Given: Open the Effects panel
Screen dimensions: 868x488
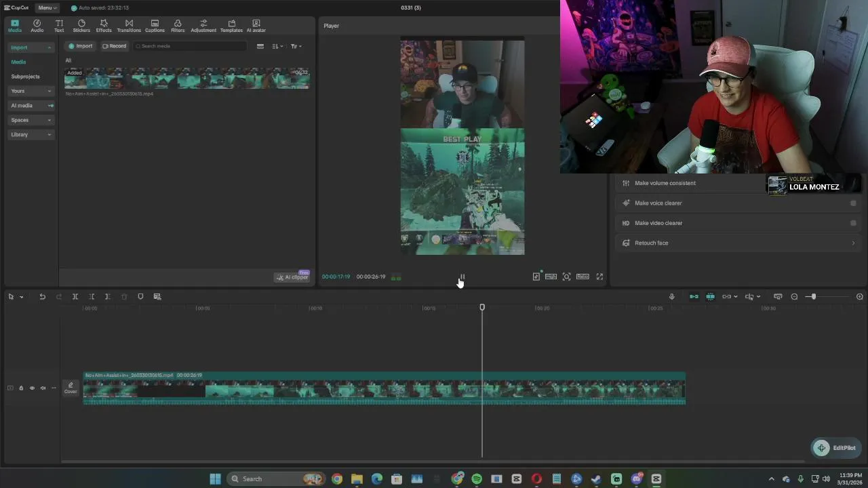Looking at the screenshot, I should [104, 26].
